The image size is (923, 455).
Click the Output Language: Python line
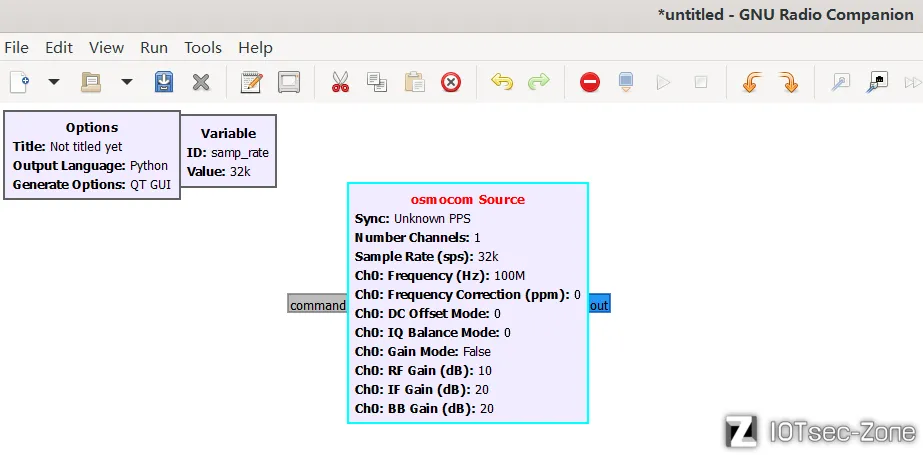pyautogui.click(x=91, y=165)
